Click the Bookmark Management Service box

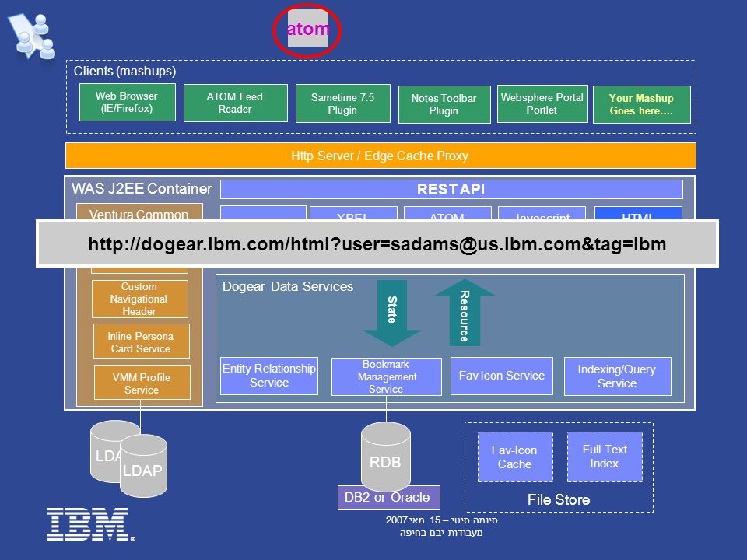click(387, 376)
